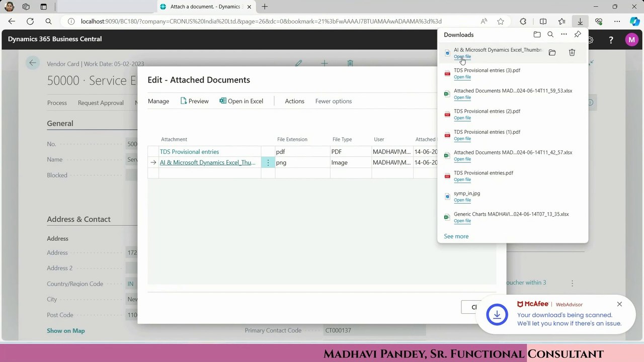Select Image file type cell

click(351, 162)
